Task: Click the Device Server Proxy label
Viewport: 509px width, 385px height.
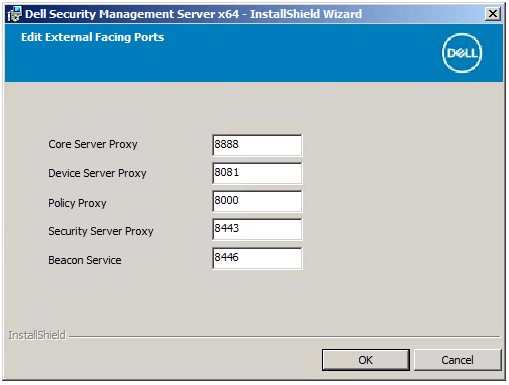Action: 97,173
